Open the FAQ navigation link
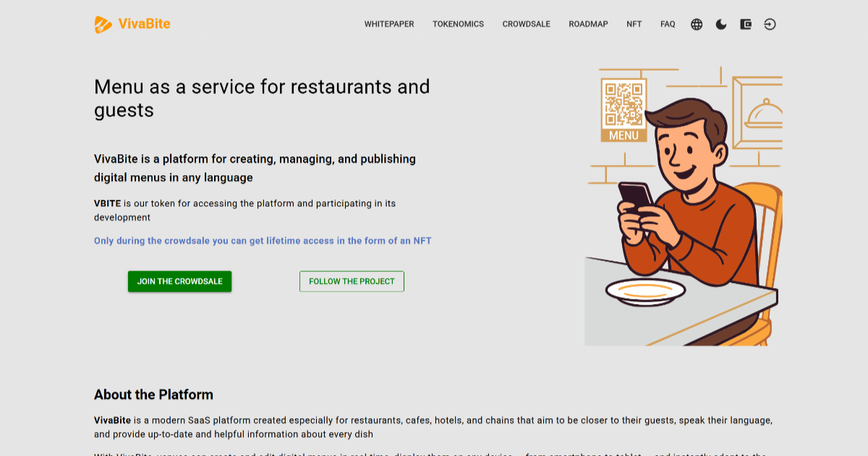Screen dimensions: 868x456 coord(668,25)
